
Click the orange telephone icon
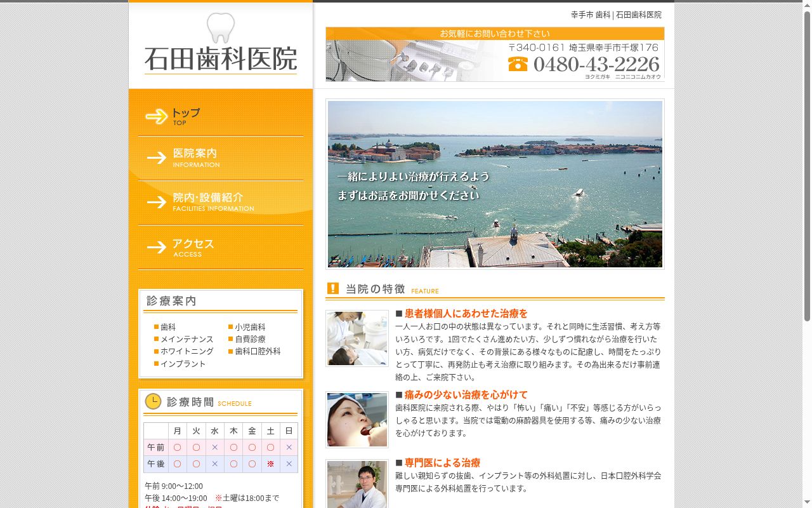click(518, 64)
